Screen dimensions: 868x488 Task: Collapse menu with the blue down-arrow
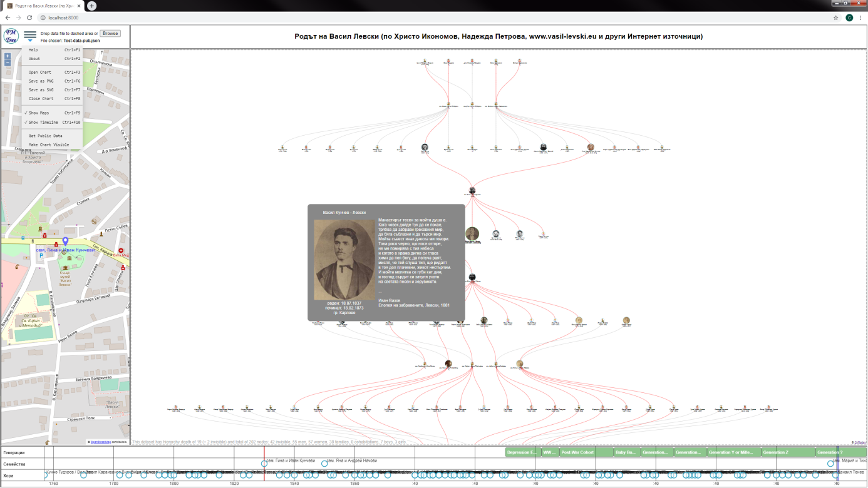(30, 41)
